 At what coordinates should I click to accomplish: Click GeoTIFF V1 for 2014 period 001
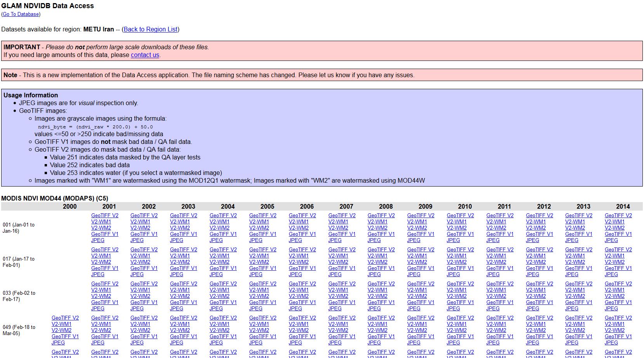pyautogui.click(x=618, y=234)
